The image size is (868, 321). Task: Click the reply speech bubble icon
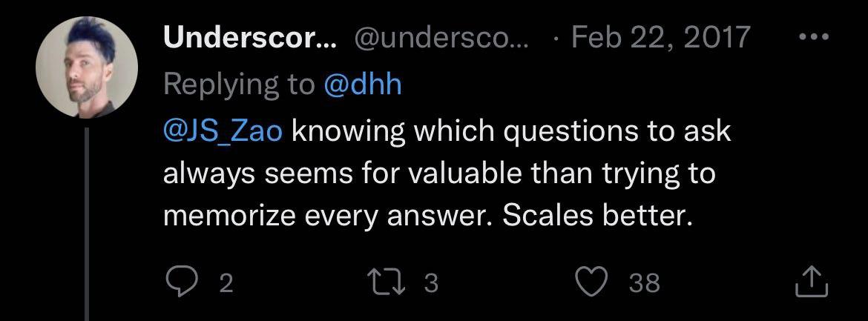coord(179,282)
